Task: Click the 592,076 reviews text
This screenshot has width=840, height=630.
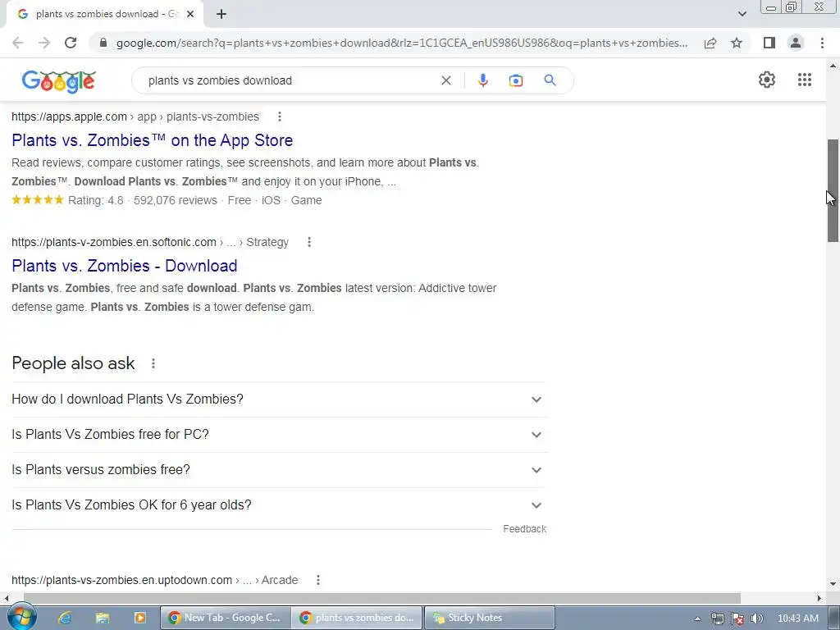Action: [x=176, y=200]
